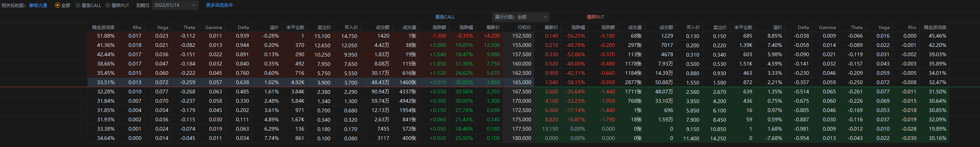The width and height of the screenshot is (980, 147).
Task: Sort by call-side 最新价 column header
Action: click(x=493, y=27)
